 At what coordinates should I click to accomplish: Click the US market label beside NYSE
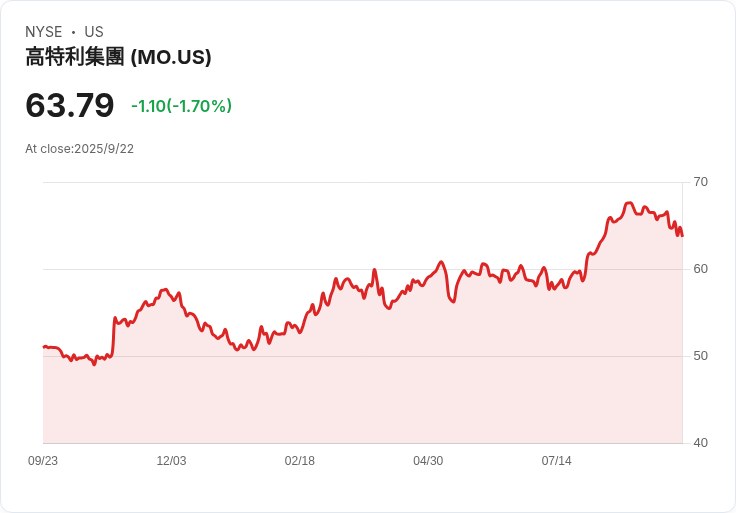coord(94,32)
